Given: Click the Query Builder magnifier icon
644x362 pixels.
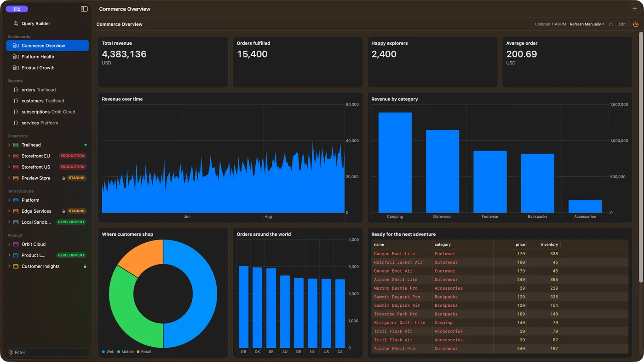Looking at the screenshot, I should (x=16, y=23).
